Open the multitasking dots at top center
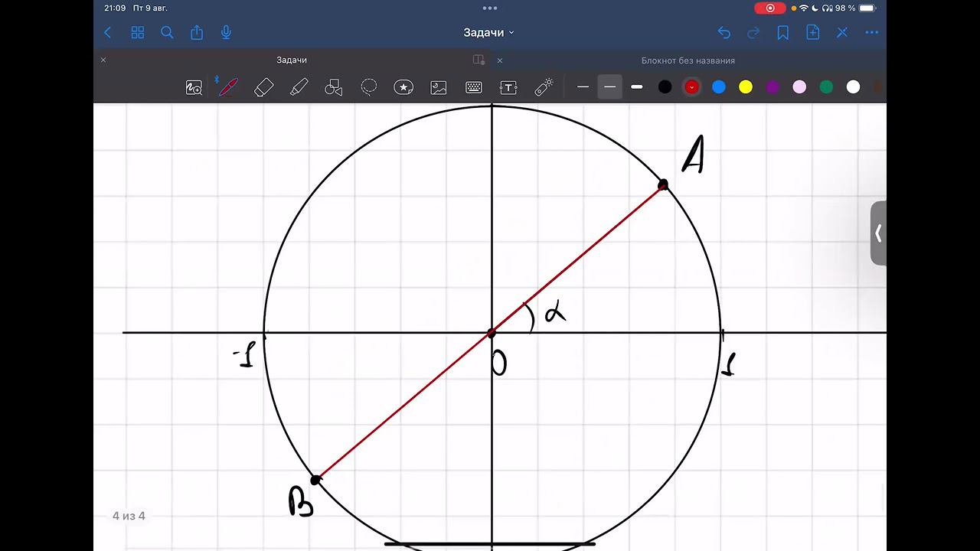 490,8
